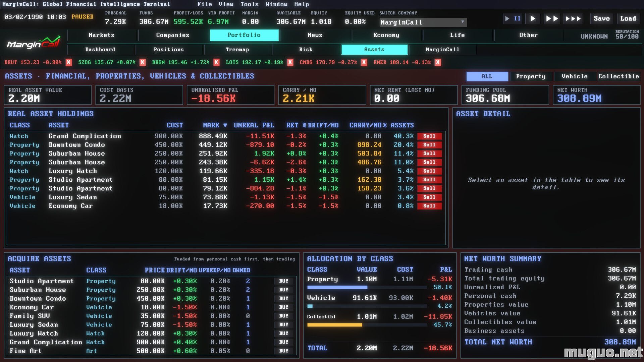Sell the Luxury Sedan vehicle
The image size is (644, 362).
[429, 197]
